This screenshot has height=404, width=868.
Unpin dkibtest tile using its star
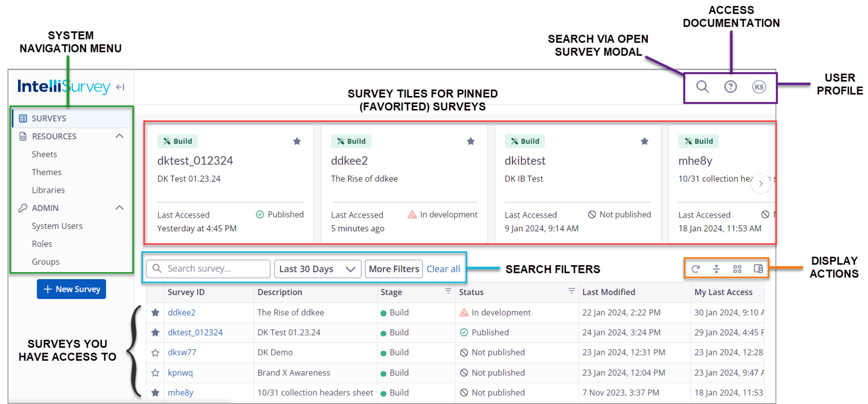point(645,141)
